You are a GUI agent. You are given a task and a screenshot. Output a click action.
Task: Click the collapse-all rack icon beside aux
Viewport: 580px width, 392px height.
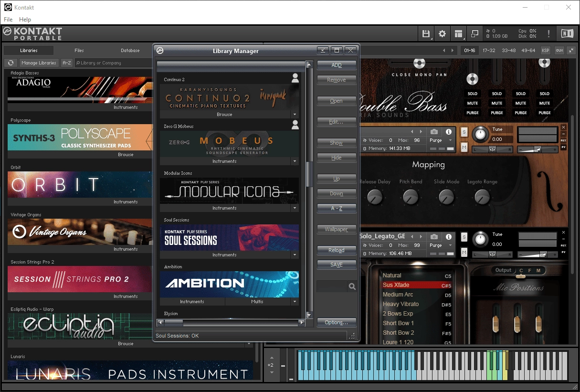coord(571,50)
